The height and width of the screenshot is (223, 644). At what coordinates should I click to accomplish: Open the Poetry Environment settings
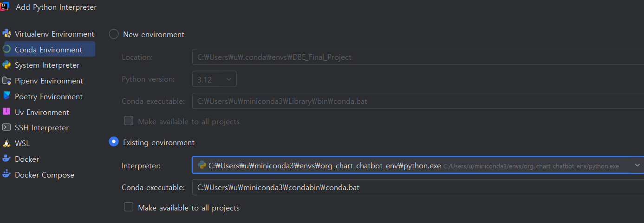tap(48, 96)
